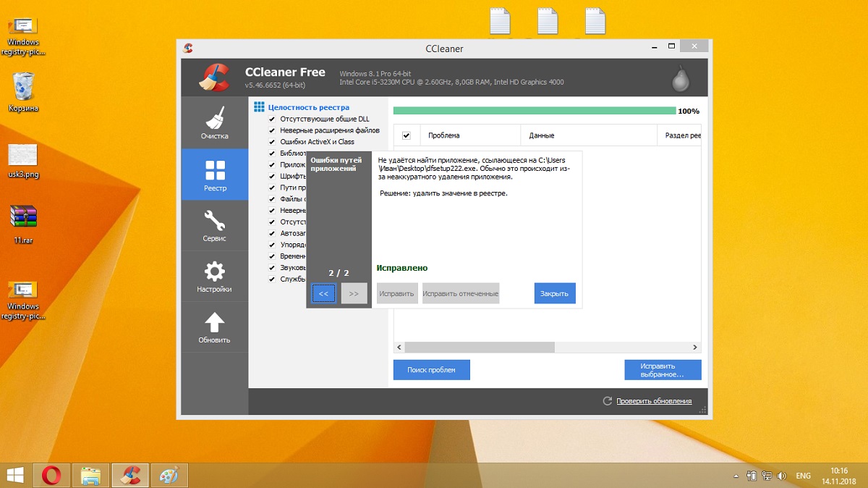This screenshot has height=488, width=868.
Task: Uncheck Отсутствующие общие DLL option
Action: (272, 119)
